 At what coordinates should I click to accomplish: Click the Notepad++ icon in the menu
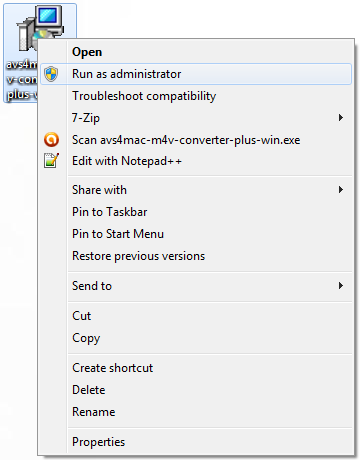click(51, 161)
